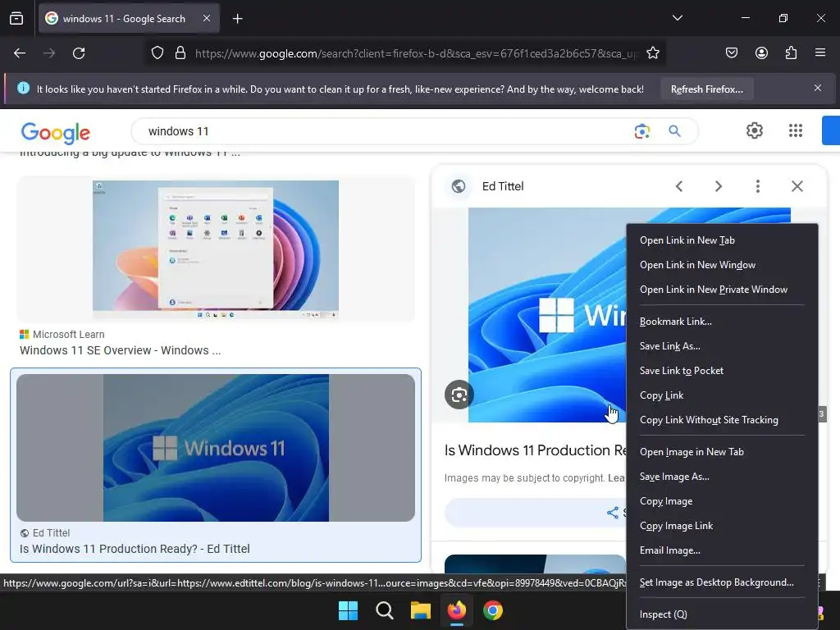The width and height of the screenshot is (840, 630).
Task: Open 'Windows 11 SE Overview' result link
Action: pos(120,350)
